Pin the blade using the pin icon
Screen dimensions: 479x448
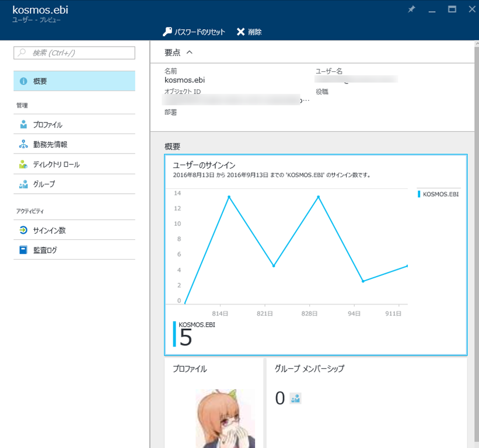tap(411, 9)
